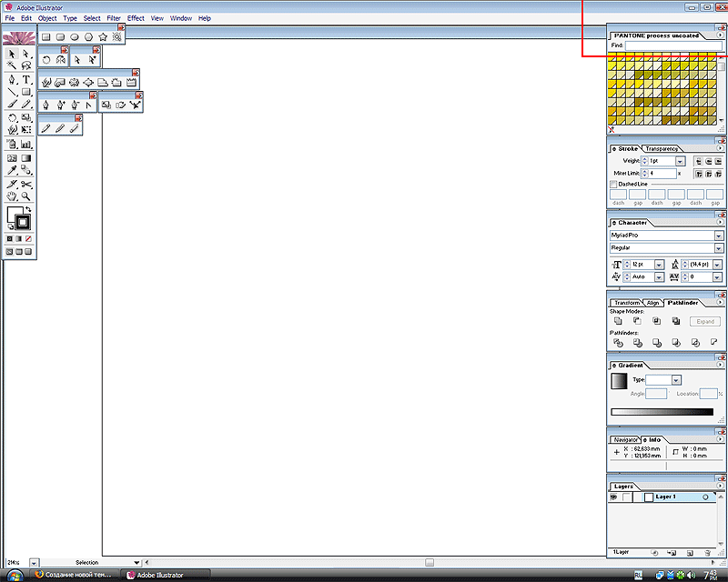Open the File menu

pos(10,18)
